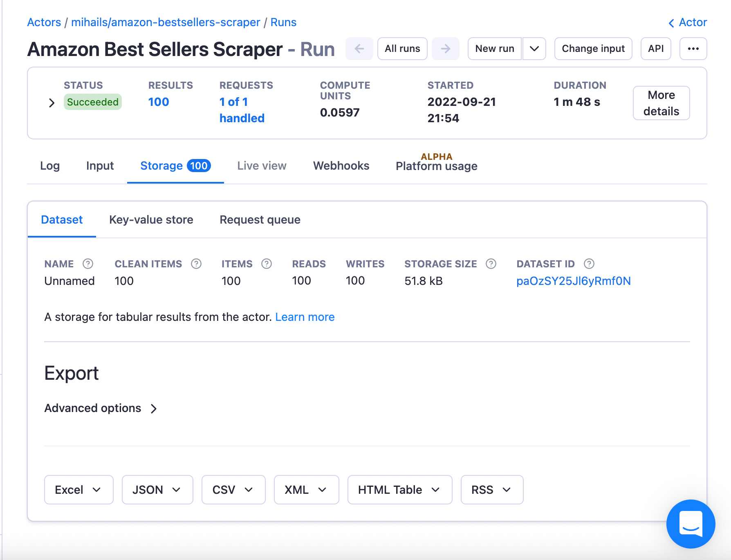Expand the run status details chevron
Viewport: 731px width, 560px height.
[52, 103]
